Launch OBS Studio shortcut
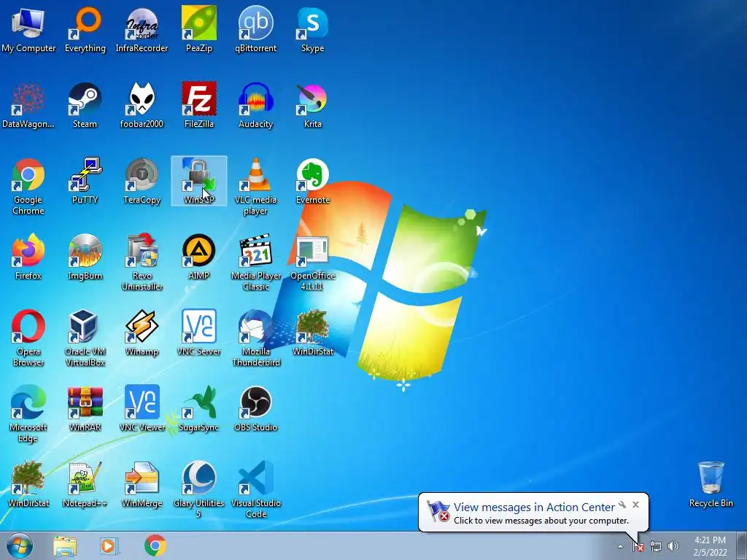This screenshot has width=747, height=560. click(x=255, y=408)
